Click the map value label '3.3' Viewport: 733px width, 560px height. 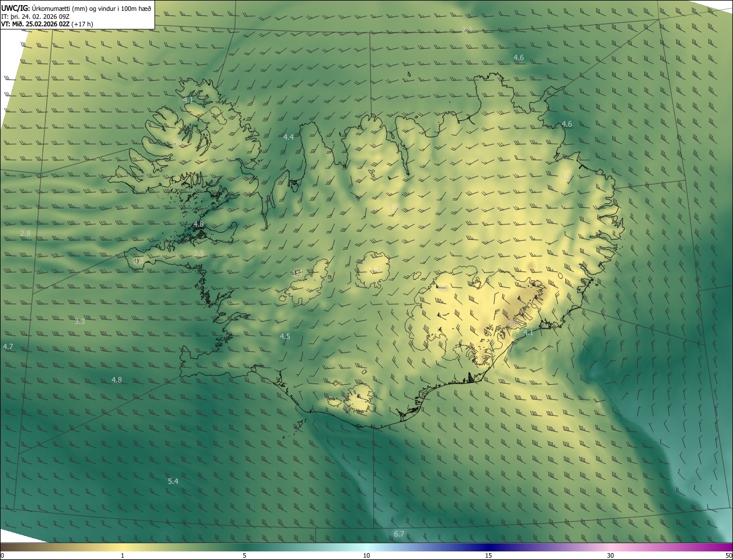click(x=80, y=322)
